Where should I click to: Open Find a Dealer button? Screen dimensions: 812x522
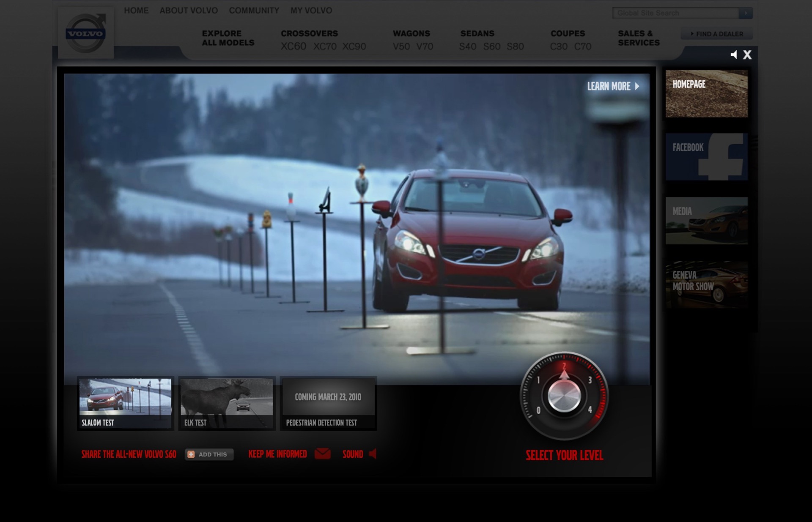click(x=716, y=34)
